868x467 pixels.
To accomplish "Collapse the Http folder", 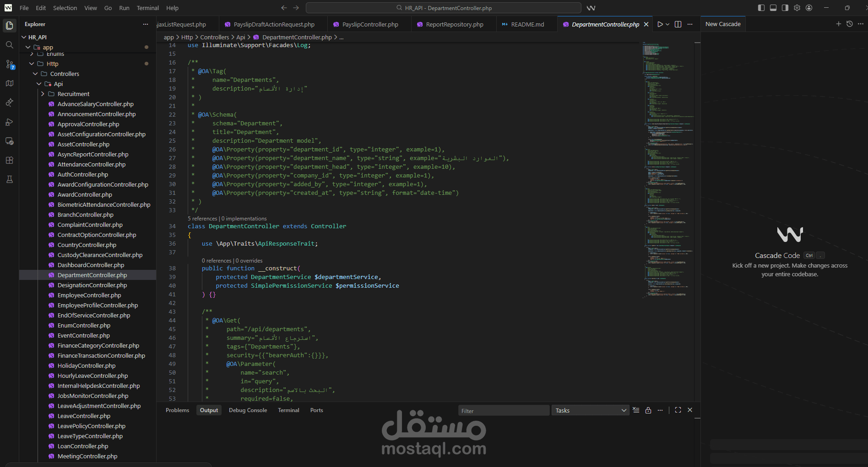I will 32,64.
